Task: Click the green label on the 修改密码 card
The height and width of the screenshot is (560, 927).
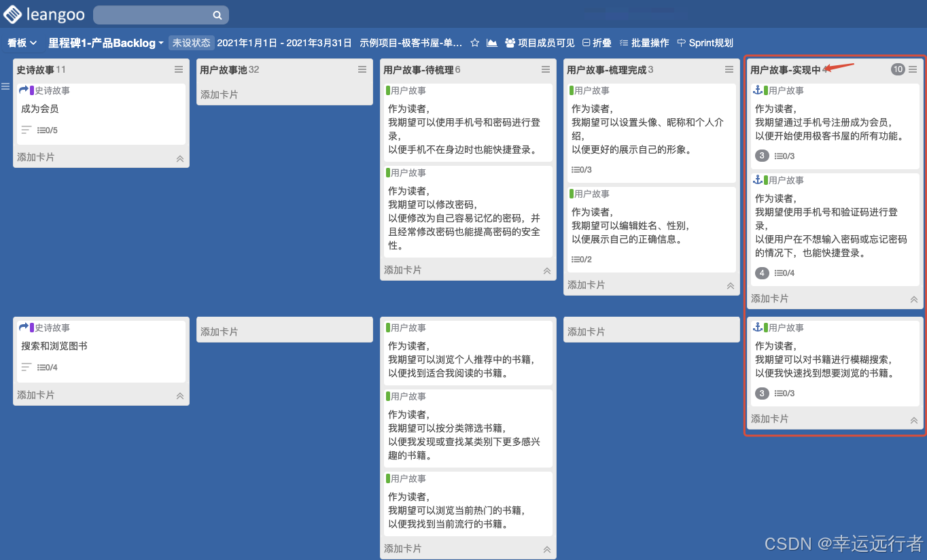Action: click(388, 173)
